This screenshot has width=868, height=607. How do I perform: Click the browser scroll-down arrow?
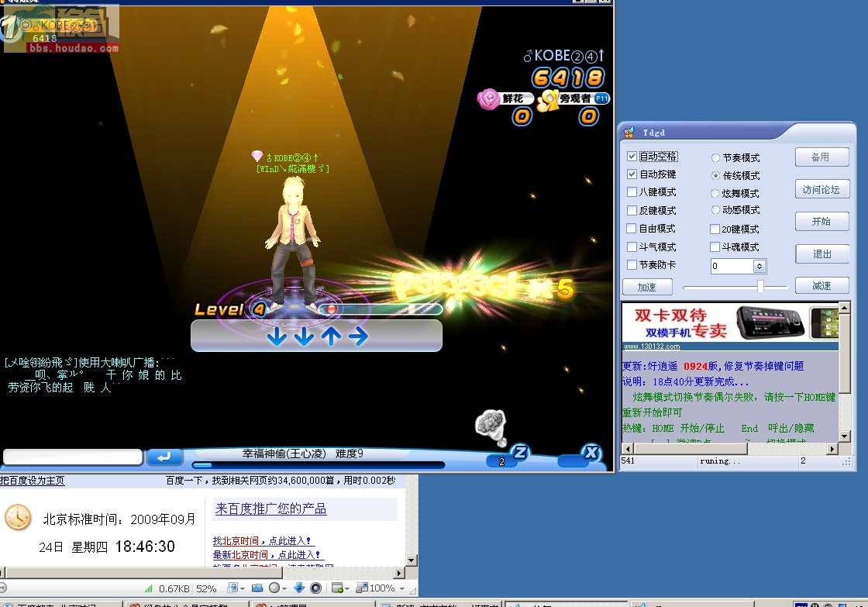click(412, 560)
